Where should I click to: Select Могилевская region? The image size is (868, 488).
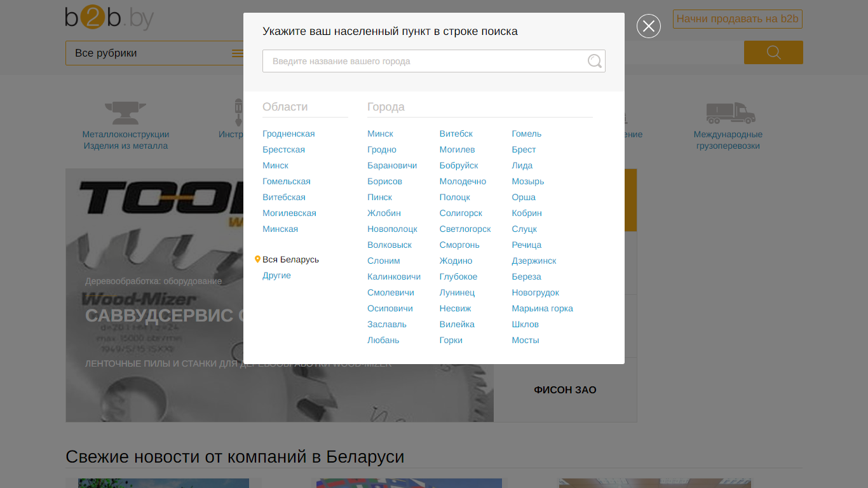[289, 213]
